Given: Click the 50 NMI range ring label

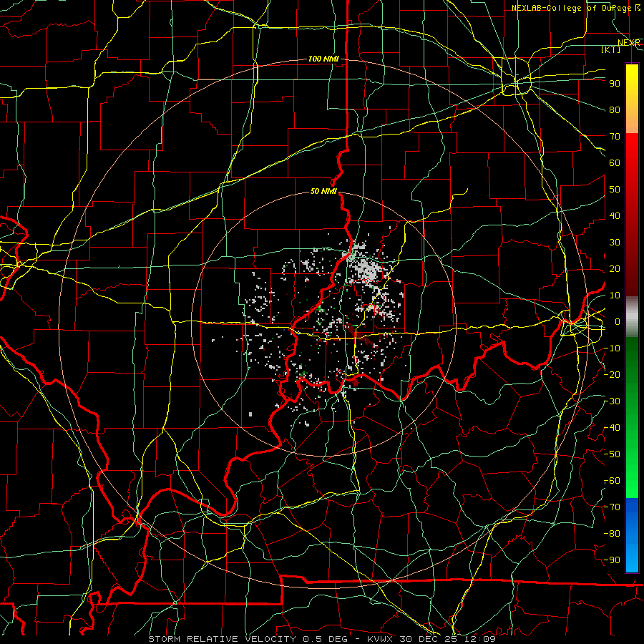Looking at the screenshot, I should coord(323,191).
